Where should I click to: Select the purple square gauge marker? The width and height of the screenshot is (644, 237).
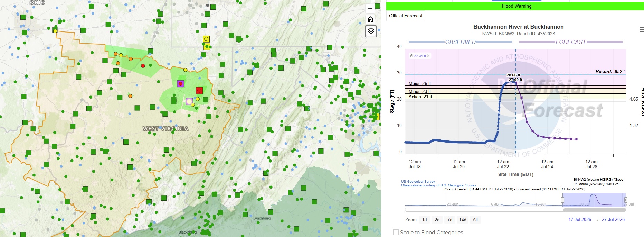(180, 84)
